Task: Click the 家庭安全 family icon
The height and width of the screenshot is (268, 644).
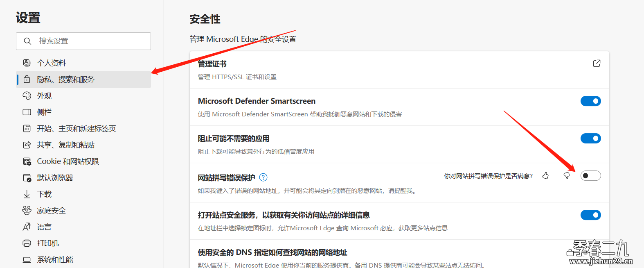Action: [x=27, y=210]
